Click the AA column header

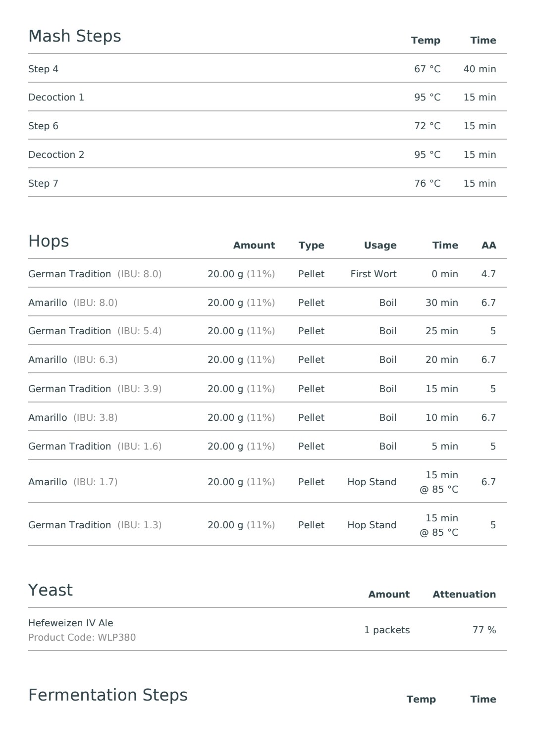click(488, 245)
